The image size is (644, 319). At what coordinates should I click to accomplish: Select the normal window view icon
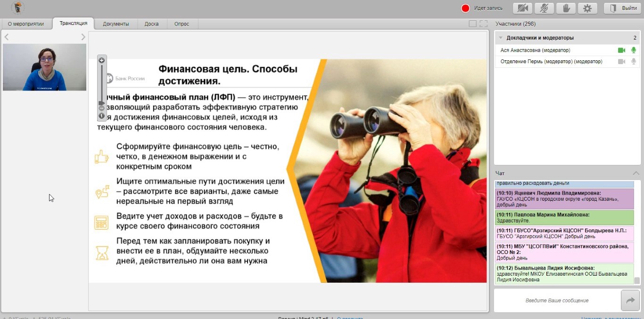473,24
